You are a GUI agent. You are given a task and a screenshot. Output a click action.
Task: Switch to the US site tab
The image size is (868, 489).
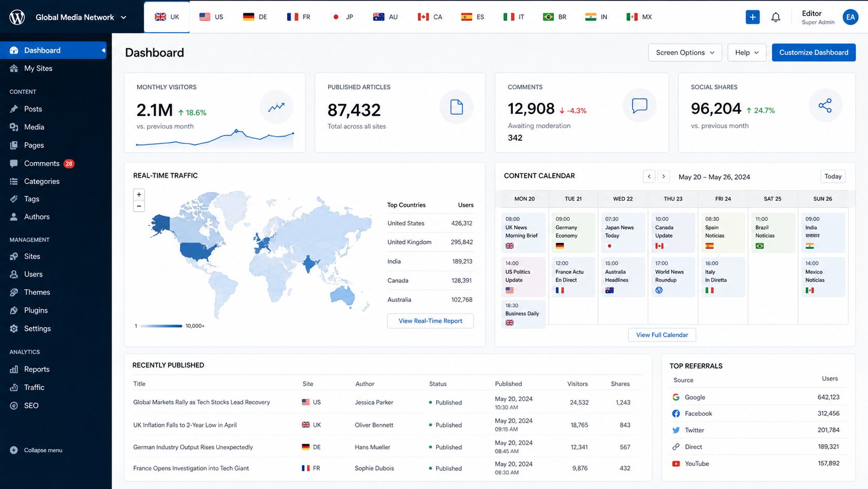tap(211, 17)
